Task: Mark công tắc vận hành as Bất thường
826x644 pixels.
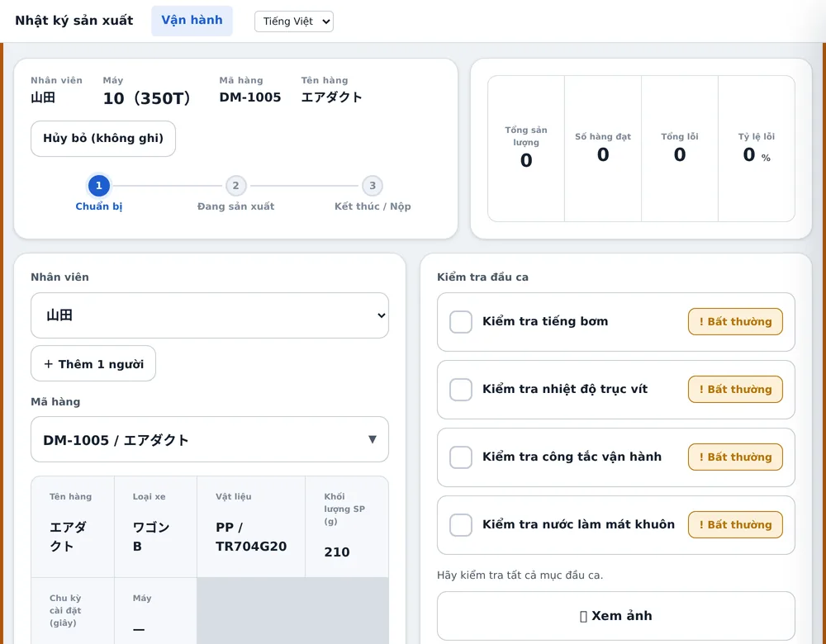Action: tap(735, 457)
